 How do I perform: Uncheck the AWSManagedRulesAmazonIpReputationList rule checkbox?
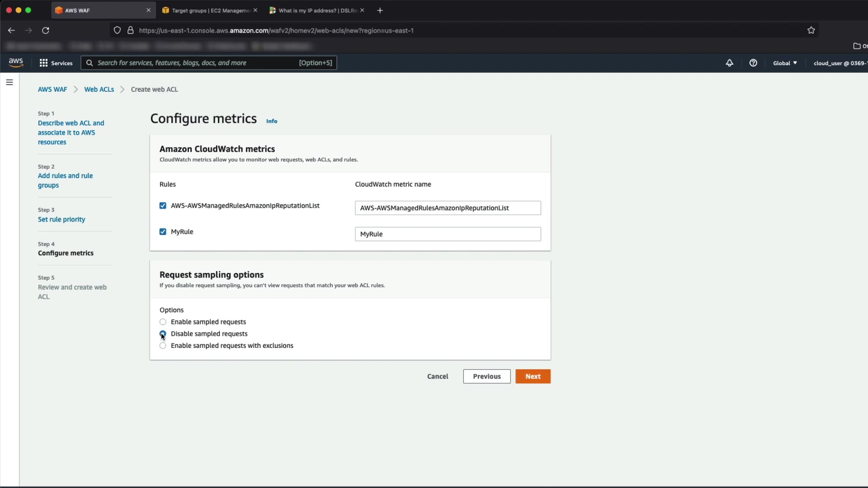tap(163, 206)
